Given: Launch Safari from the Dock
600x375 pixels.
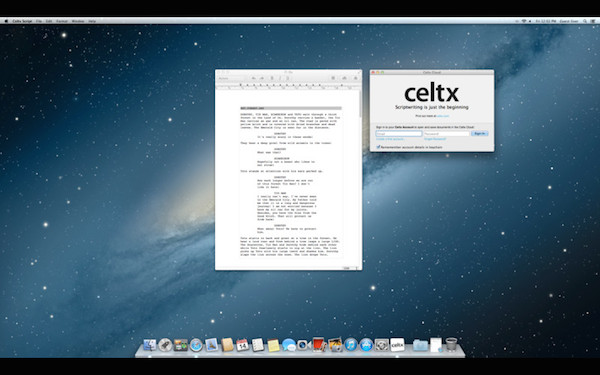Looking at the screenshot, I should point(196,345).
